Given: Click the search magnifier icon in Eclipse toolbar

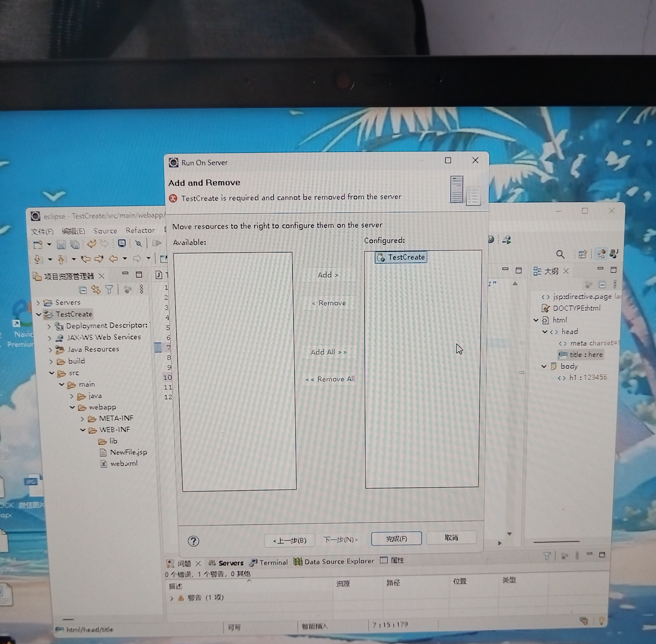Looking at the screenshot, I should coord(560,254).
